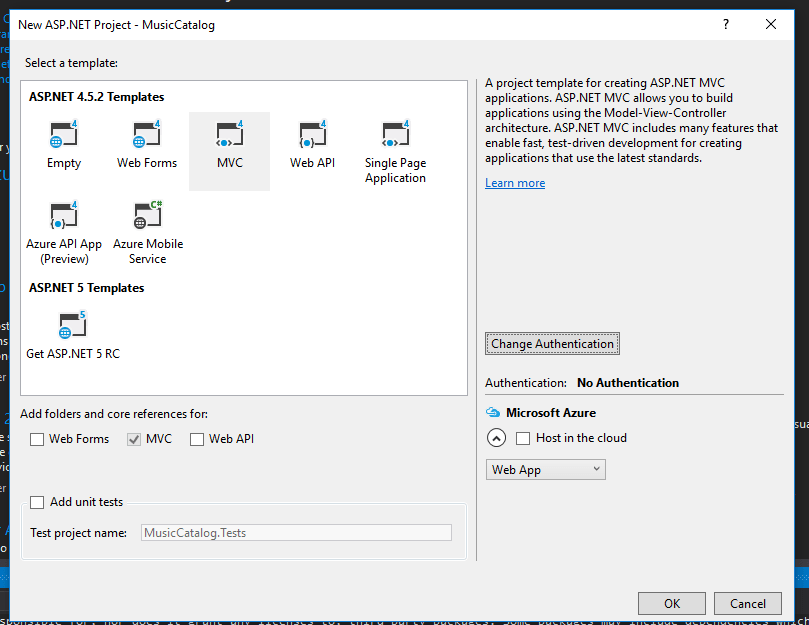Uncheck the MVC folders checkbox
809x625 pixels.
click(x=133, y=438)
